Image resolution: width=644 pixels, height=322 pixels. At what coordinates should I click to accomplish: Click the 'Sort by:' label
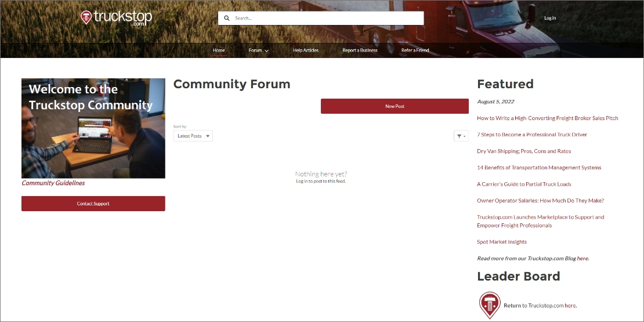[x=180, y=126]
